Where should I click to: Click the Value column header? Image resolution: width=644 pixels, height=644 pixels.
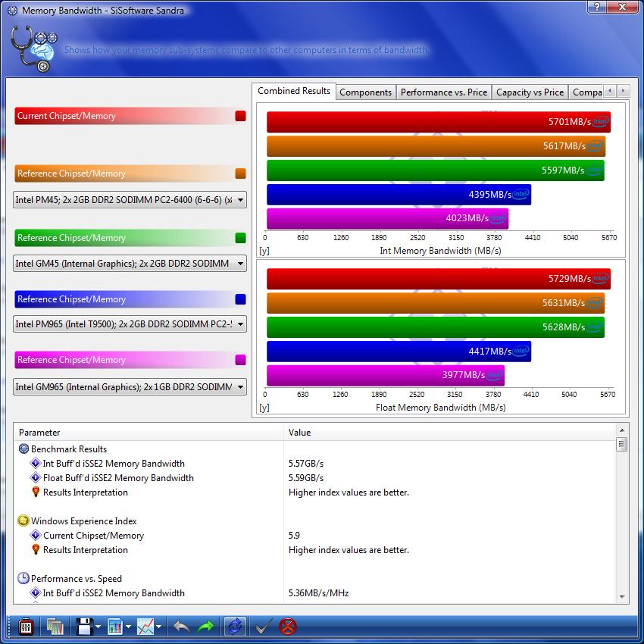pos(450,433)
